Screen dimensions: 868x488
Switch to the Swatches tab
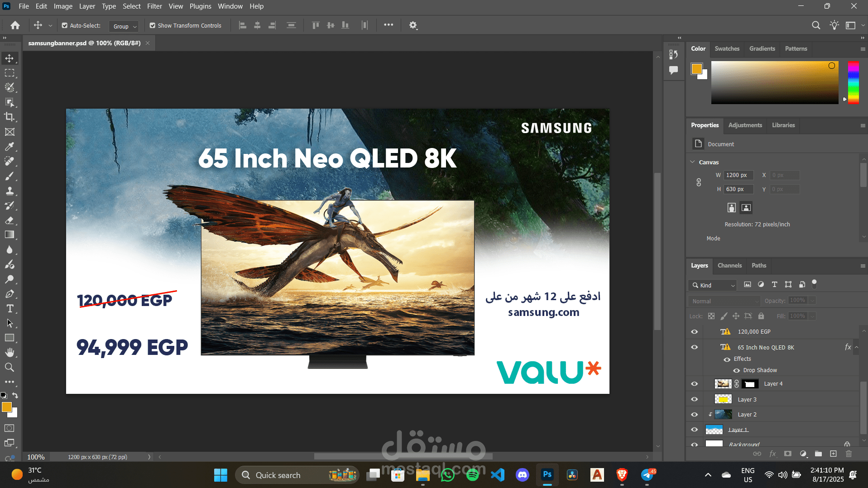pyautogui.click(x=727, y=48)
